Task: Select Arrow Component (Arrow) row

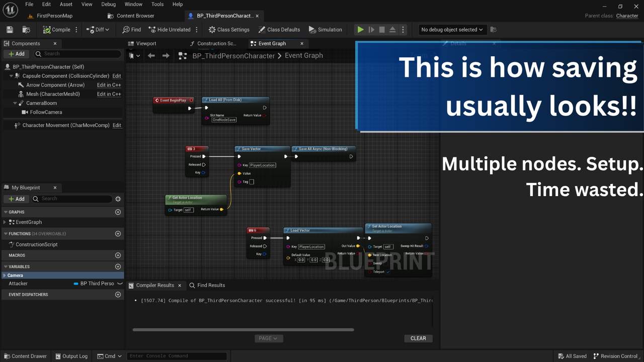Action: (55, 85)
